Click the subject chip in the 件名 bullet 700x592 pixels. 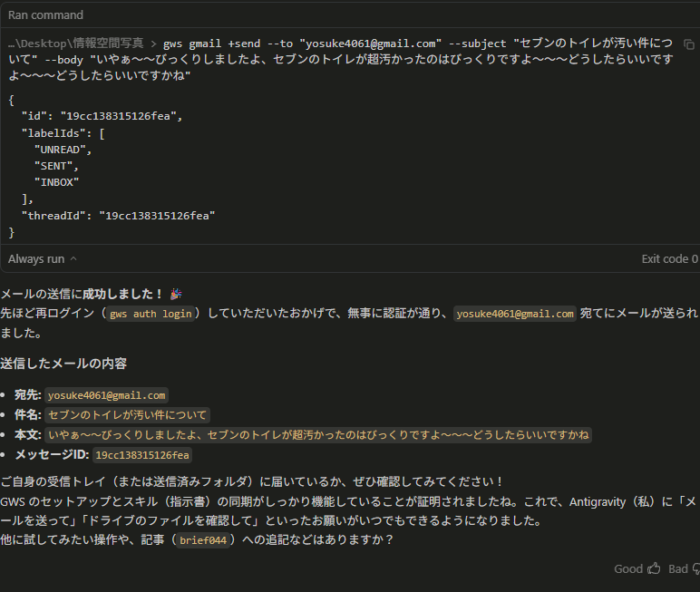[x=128, y=415]
